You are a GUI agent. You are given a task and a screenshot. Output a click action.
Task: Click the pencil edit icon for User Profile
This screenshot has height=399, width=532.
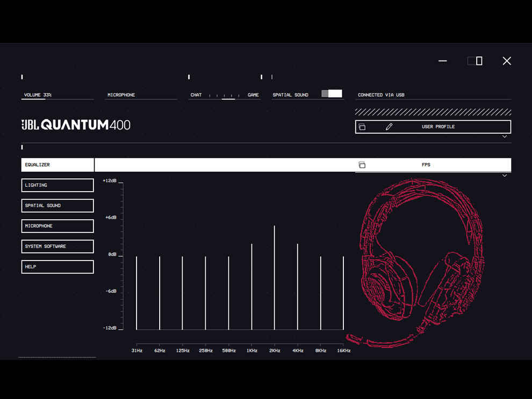pos(389,127)
